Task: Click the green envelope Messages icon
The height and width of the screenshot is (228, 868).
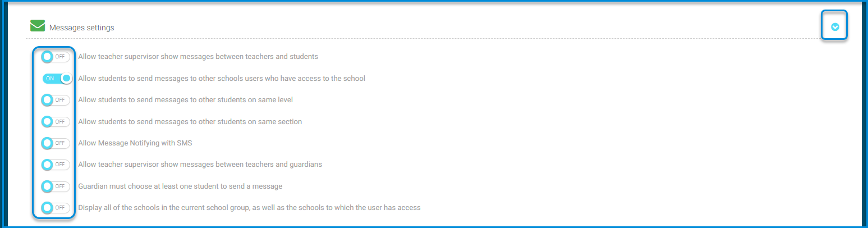Action: [38, 26]
